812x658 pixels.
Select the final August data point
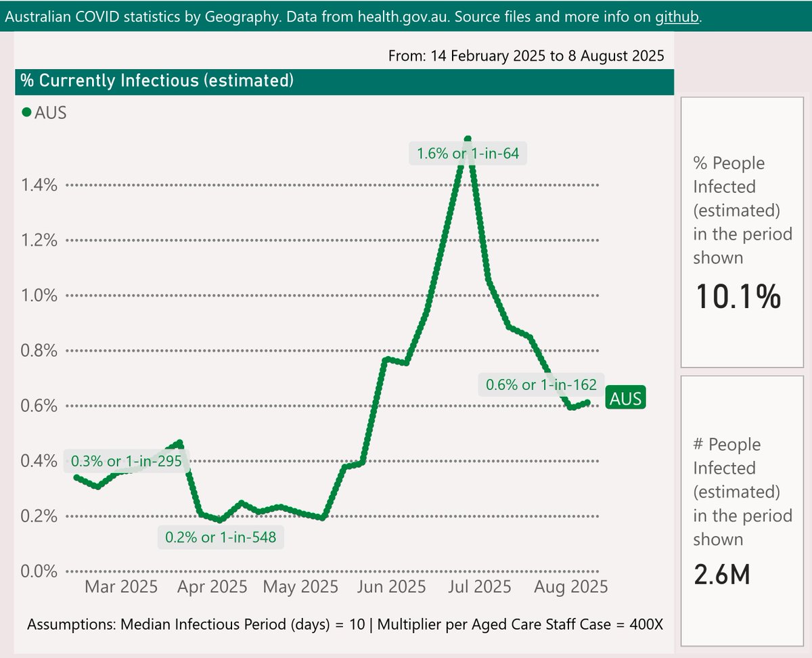tap(589, 401)
